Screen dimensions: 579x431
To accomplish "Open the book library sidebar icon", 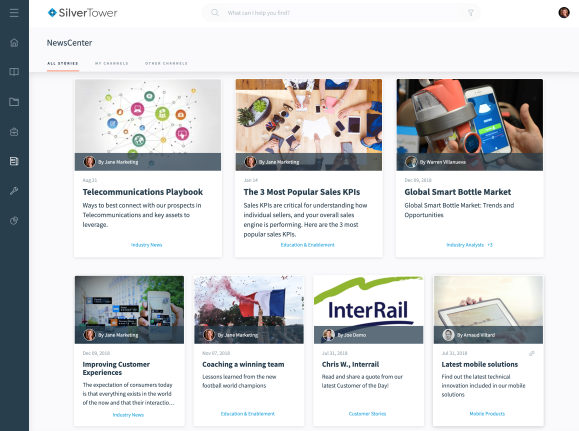I will (14, 72).
